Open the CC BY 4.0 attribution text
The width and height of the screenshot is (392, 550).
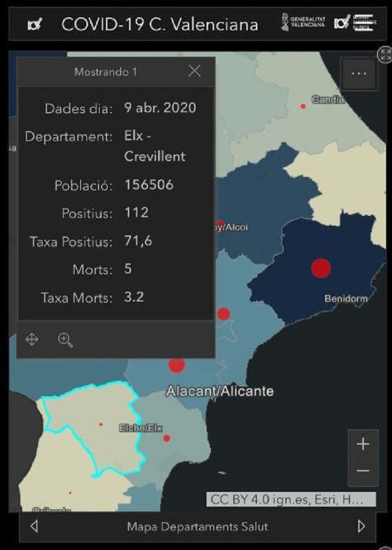tap(291, 499)
